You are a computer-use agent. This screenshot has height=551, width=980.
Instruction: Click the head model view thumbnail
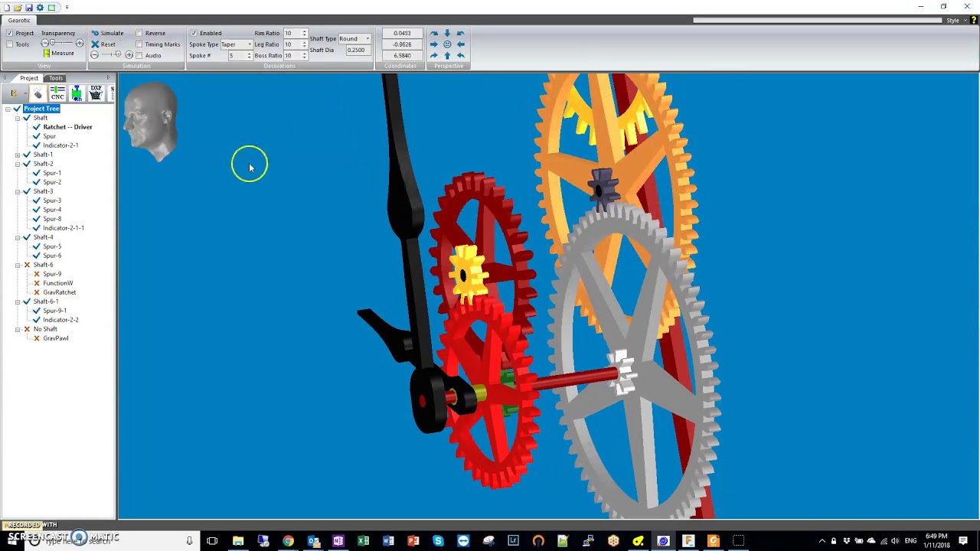(x=152, y=121)
